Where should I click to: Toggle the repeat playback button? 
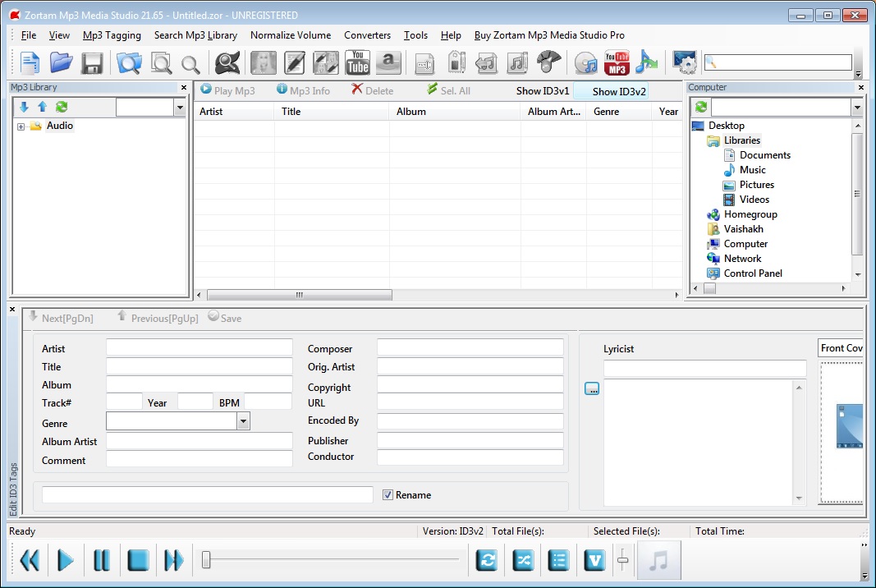tap(488, 561)
